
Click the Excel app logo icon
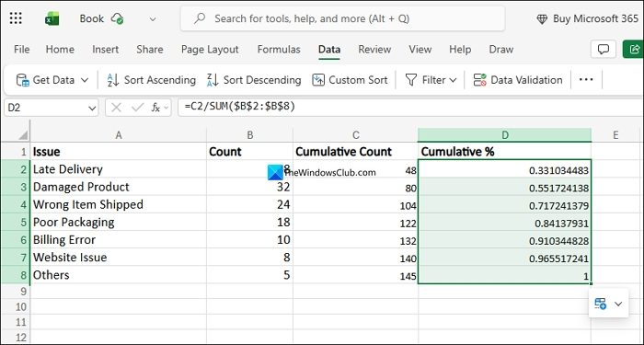[52, 18]
